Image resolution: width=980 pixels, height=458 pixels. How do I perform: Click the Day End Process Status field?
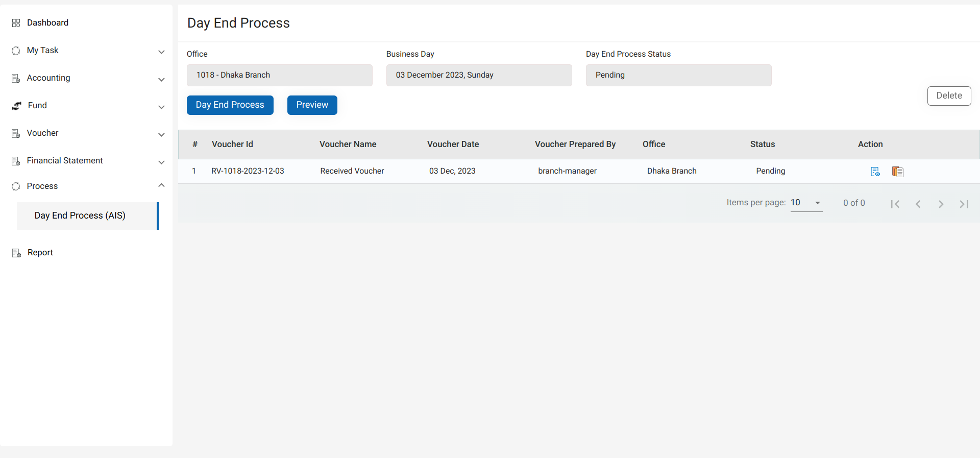coord(679,75)
